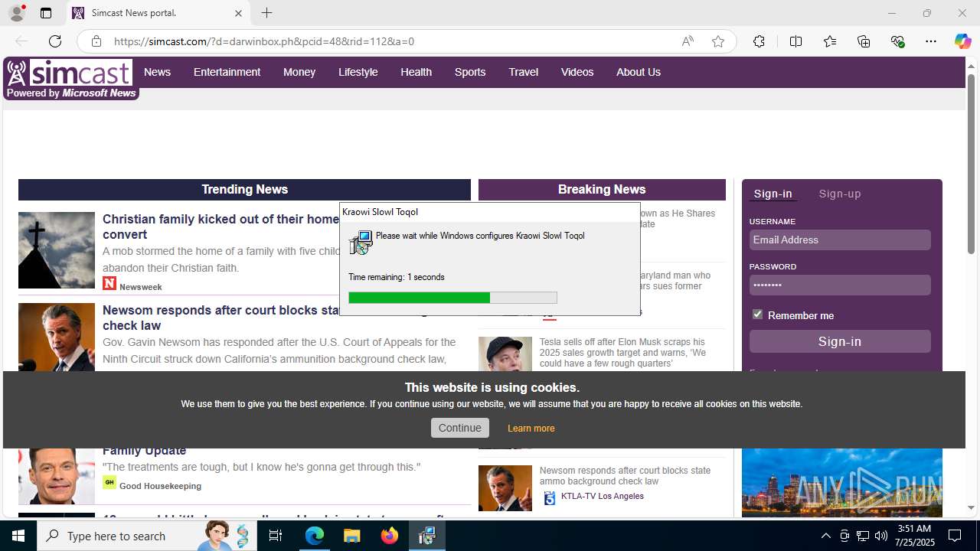Screen dimensions: 980x551
Task: Open the Sports menu item
Action: [x=469, y=72]
